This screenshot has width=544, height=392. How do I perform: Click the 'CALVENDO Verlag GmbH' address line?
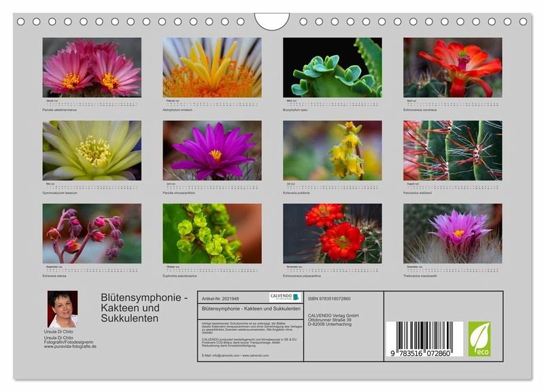click(333, 315)
